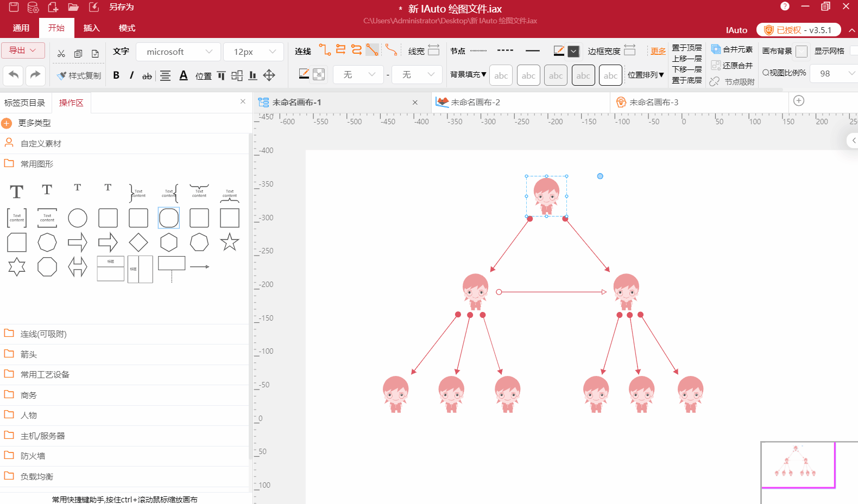Switch to the 模式 ribbon tab
Image resolution: width=858 pixels, height=504 pixels.
tap(127, 28)
